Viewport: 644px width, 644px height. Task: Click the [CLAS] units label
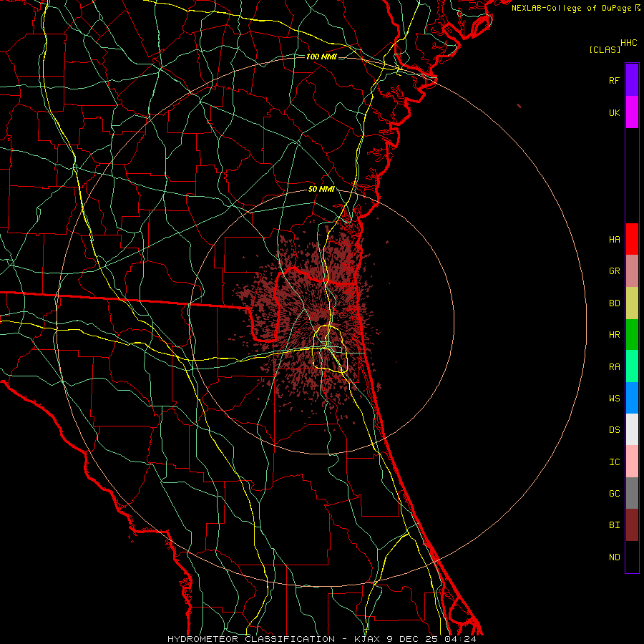tap(605, 49)
